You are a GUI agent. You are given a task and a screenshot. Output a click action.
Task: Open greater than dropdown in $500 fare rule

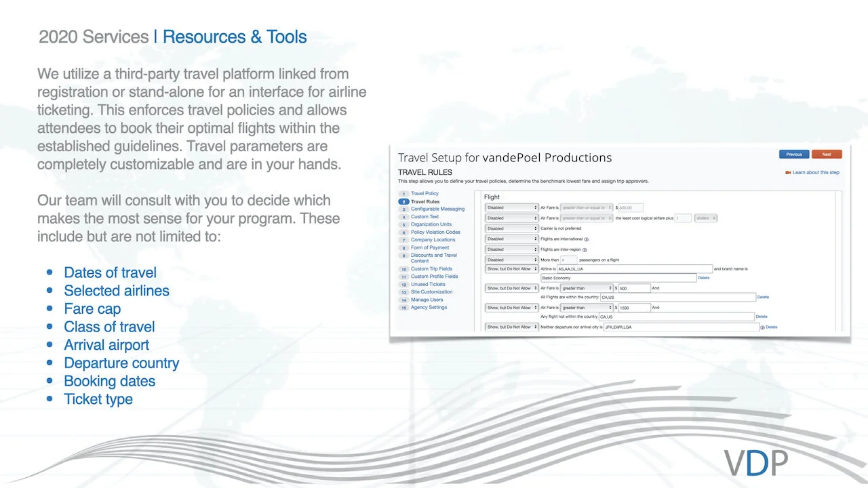click(x=587, y=288)
